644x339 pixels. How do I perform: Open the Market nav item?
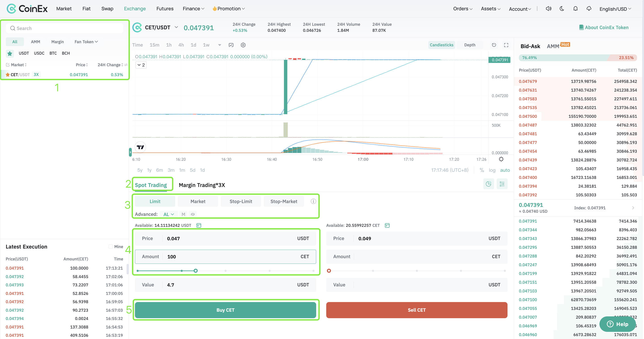tap(64, 9)
